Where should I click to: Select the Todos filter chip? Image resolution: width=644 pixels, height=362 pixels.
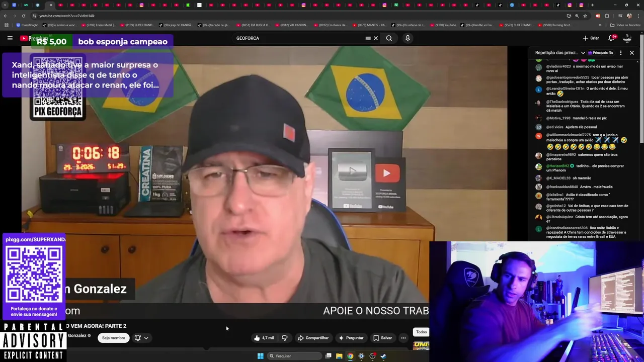coord(422,332)
